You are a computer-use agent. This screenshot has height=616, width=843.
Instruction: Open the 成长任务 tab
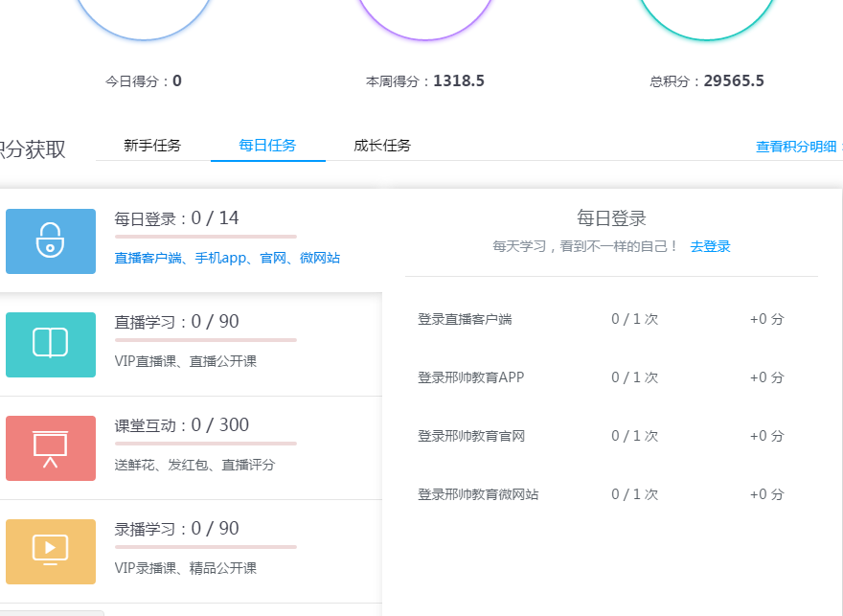(382, 146)
